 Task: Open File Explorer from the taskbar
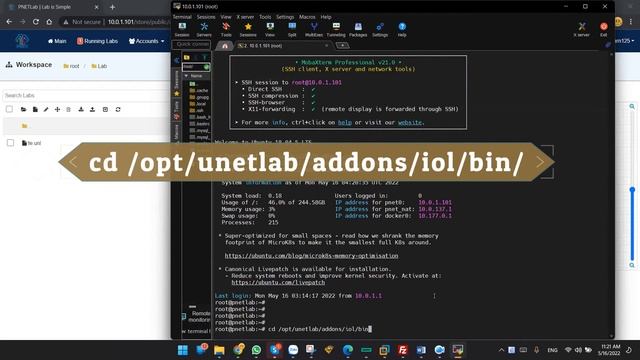[219, 350]
